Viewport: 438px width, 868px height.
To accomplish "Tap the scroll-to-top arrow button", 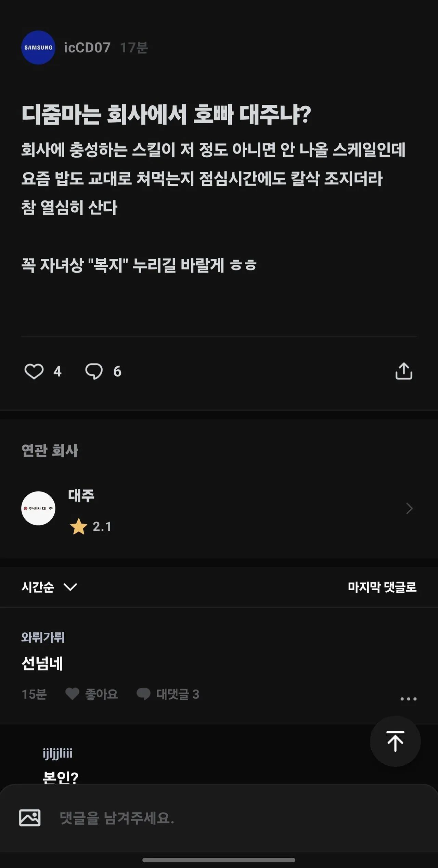I will click(x=395, y=741).
